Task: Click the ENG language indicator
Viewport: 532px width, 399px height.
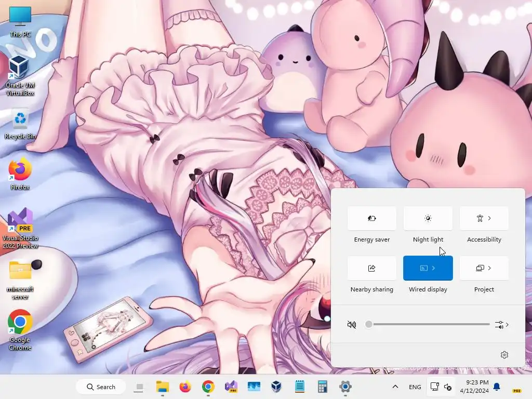Action: pyautogui.click(x=415, y=387)
